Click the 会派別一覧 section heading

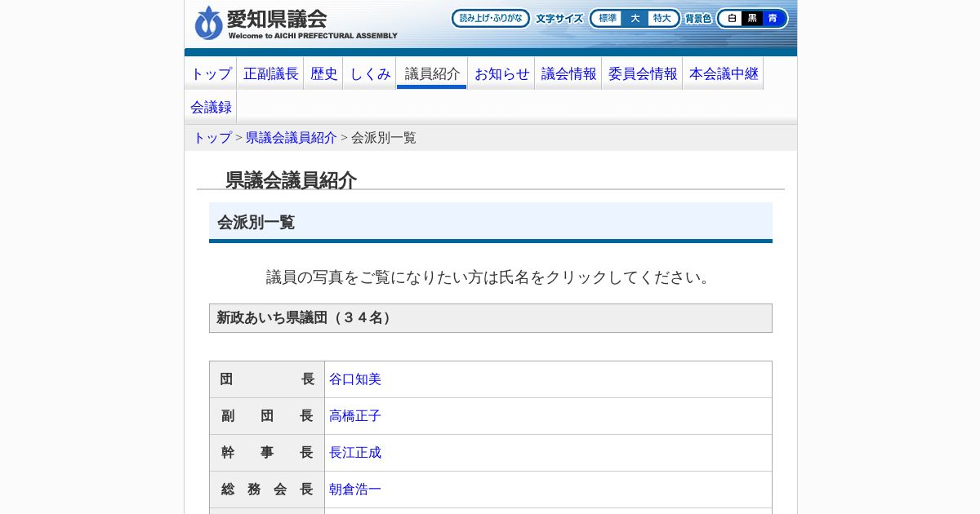tap(491, 222)
